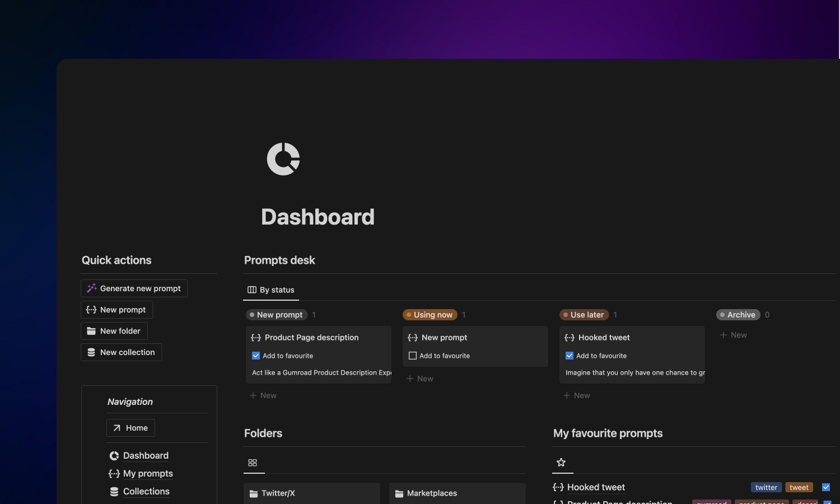Click the braces icon beside Hooked tweet in favourites

pyautogui.click(x=558, y=487)
